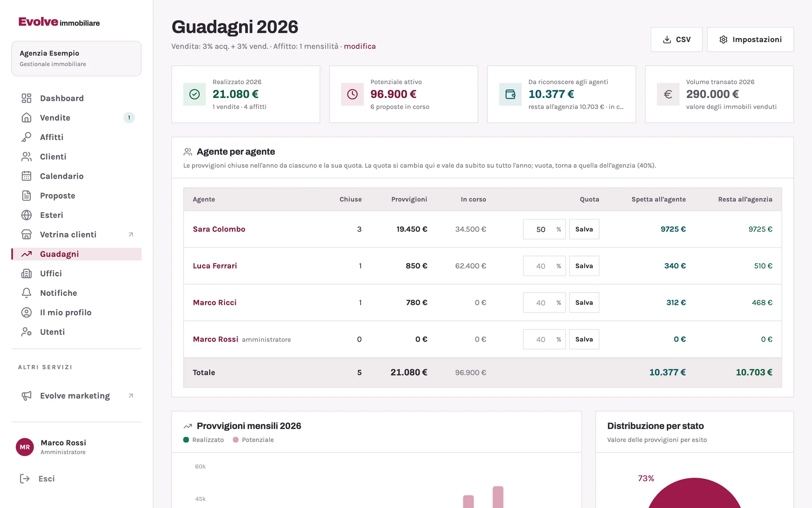This screenshot has height=508, width=812.
Task: Save Luca Ferrari's quota with Salva
Action: click(584, 266)
